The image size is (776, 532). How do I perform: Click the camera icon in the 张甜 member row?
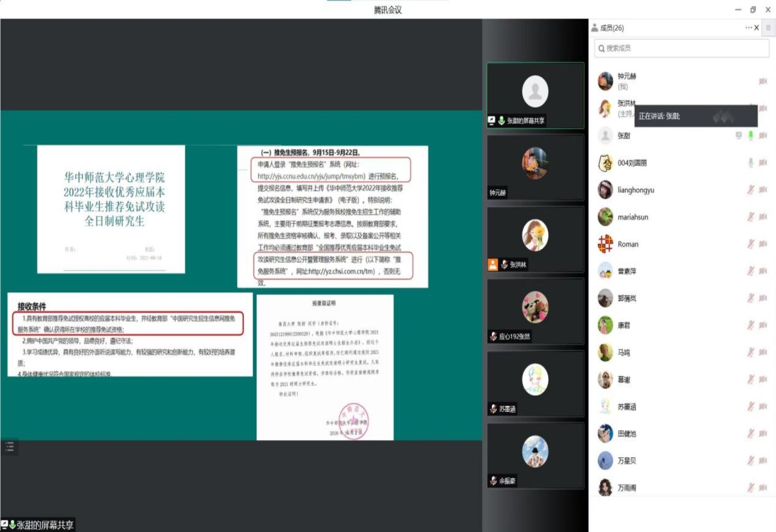pos(763,135)
